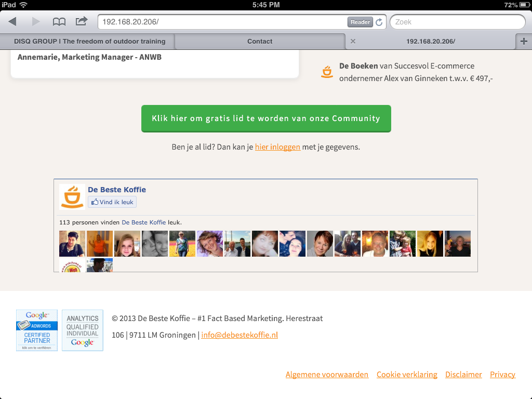Open the hier inloggen link
Screen dimensions: 532x399
(x=277, y=147)
